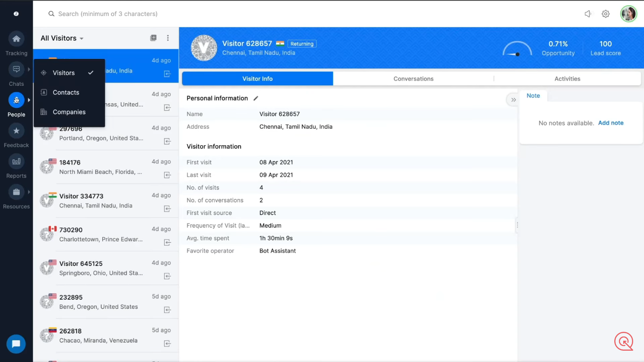The image size is (644, 362).
Task: Click the Direct first visit source value
Action: [x=268, y=213]
